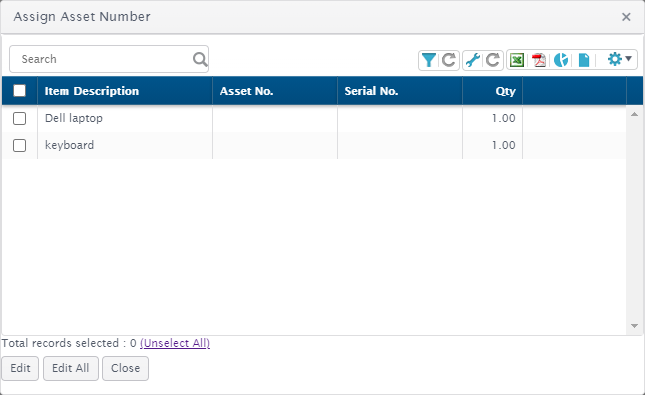Click the Edit All button
This screenshot has height=395, width=645.
[x=71, y=368]
